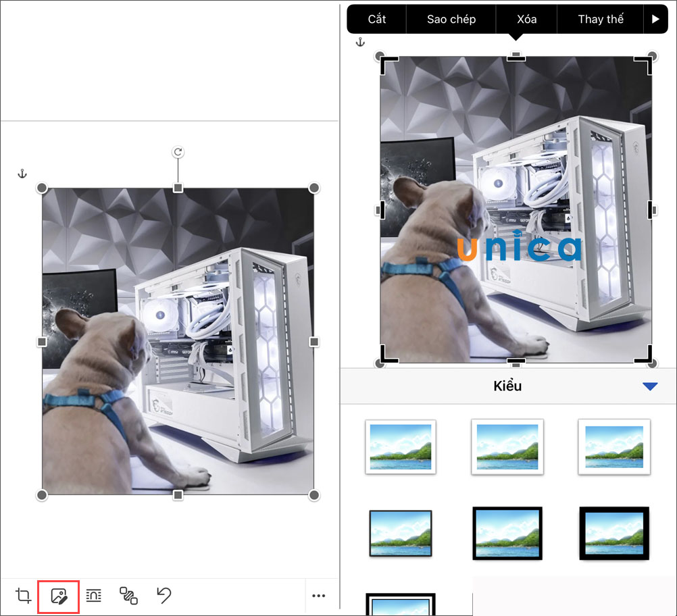Select top-left crop corner of right image

388,65
